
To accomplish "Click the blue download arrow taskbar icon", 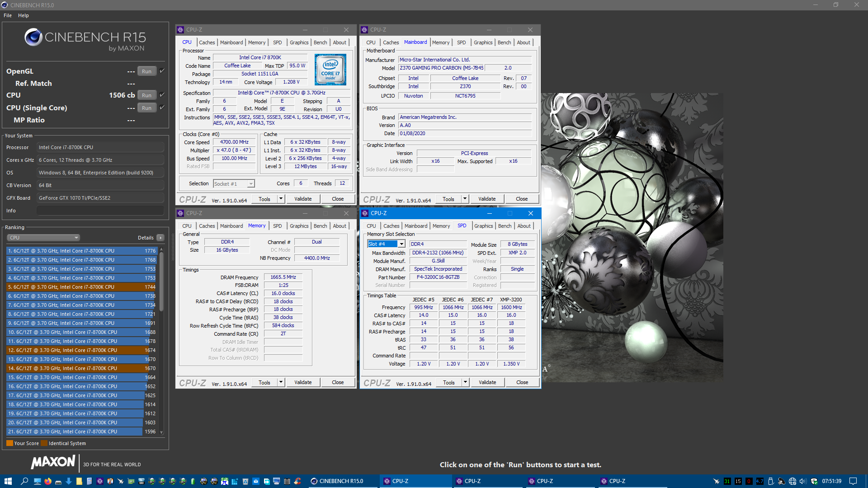I will [x=69, y=481].
